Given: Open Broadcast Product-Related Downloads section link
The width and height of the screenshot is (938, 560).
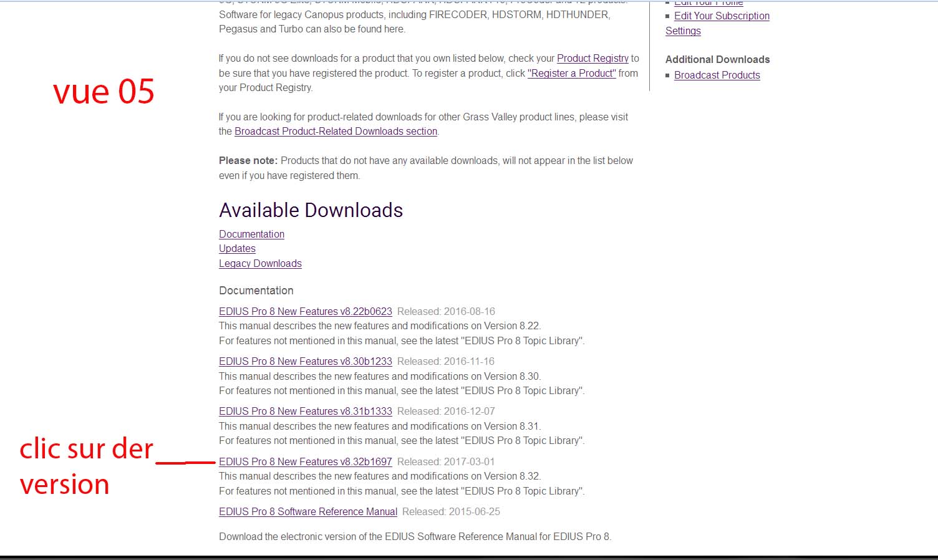Looking at the screenshot, I should 336,131.
